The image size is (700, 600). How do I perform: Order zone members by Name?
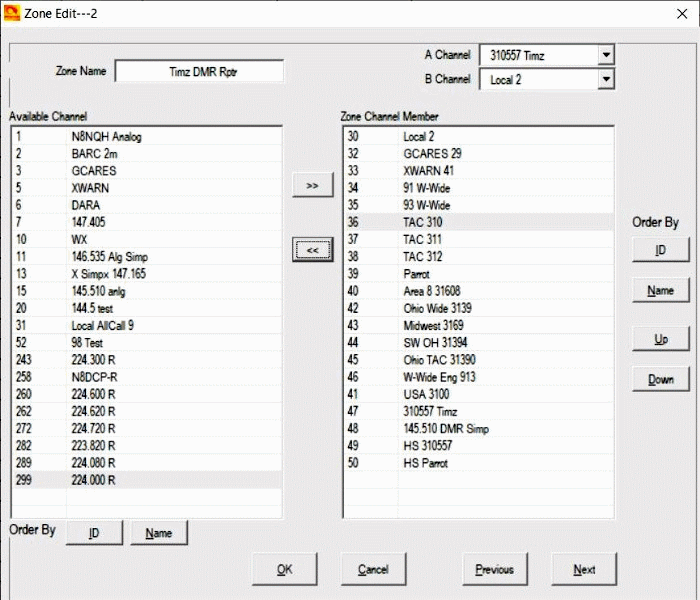(661, 290)
